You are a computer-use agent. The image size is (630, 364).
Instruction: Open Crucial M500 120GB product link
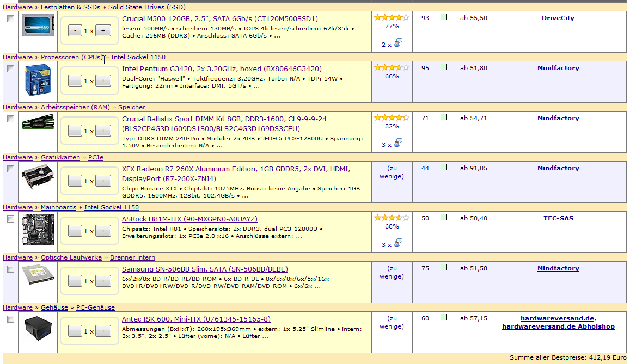[220, 18]
